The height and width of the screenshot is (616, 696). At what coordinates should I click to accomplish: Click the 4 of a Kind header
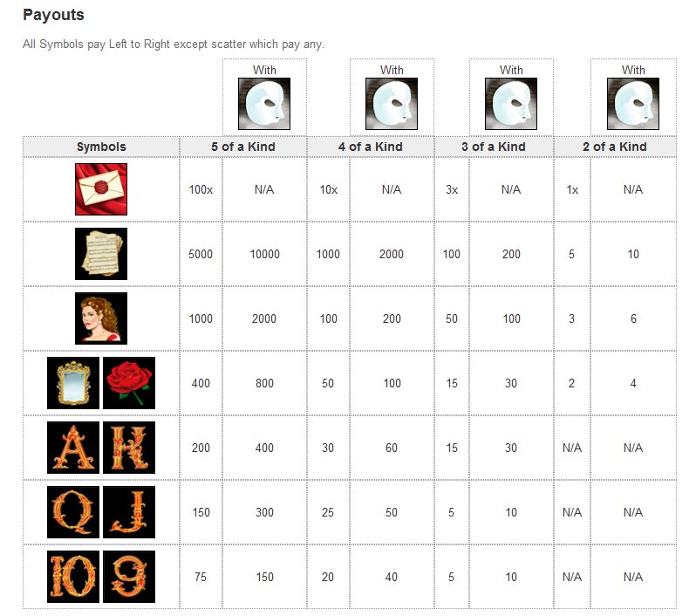[371, 147]
